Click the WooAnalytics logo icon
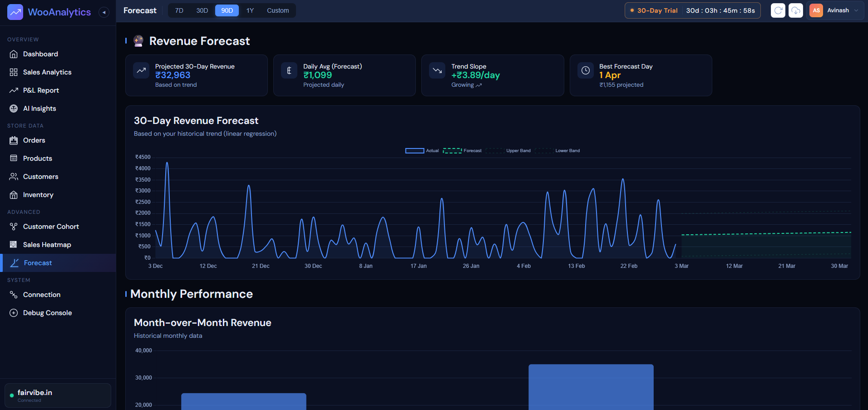This screenshot has width=868, height=410. [x=15, y=12]
